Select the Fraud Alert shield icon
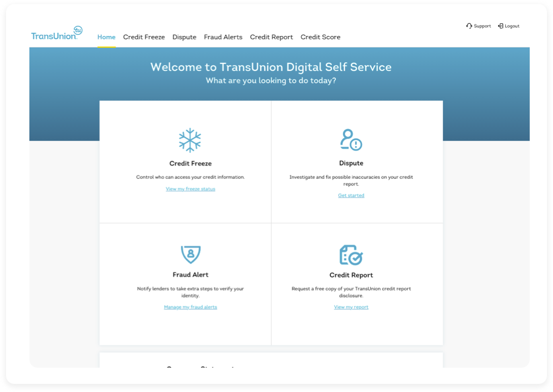This screenshot has width=553, height=392. click(x=190, y=254)
